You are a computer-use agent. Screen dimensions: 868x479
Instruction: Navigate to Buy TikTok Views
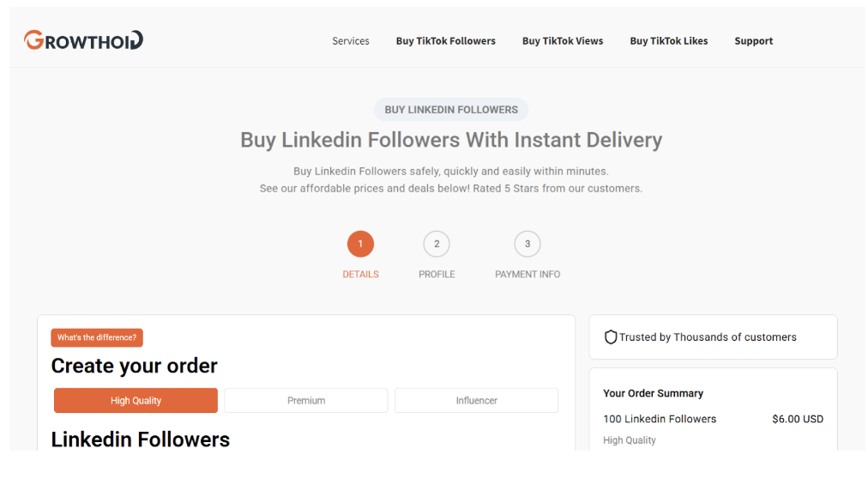pos(563,41)
